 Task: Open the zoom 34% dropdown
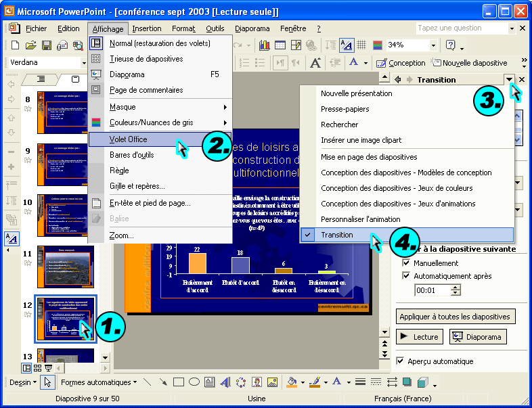point(433,45)
